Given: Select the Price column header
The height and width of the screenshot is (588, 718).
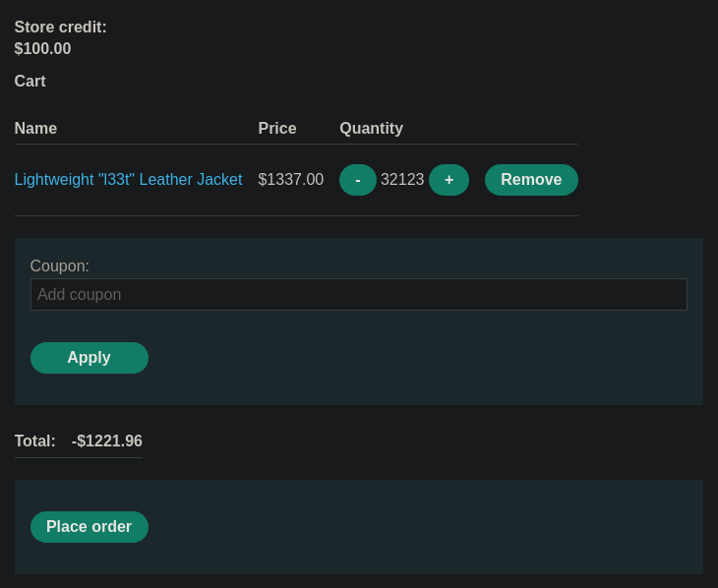Looking at the screenshot, I should pyautogui.click(x=277, y=128).
